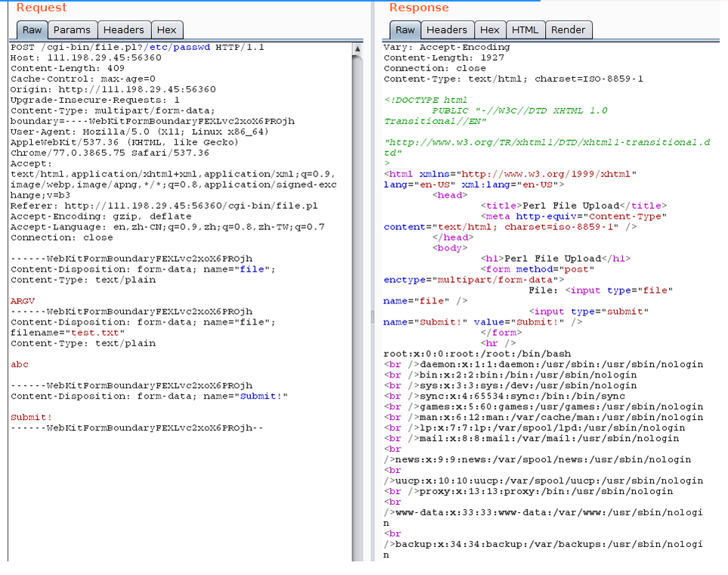Click the response Content-Type: text/html header
Image resolution: width=728 pixels, height=575 pixels.
(x=513, y=79)
